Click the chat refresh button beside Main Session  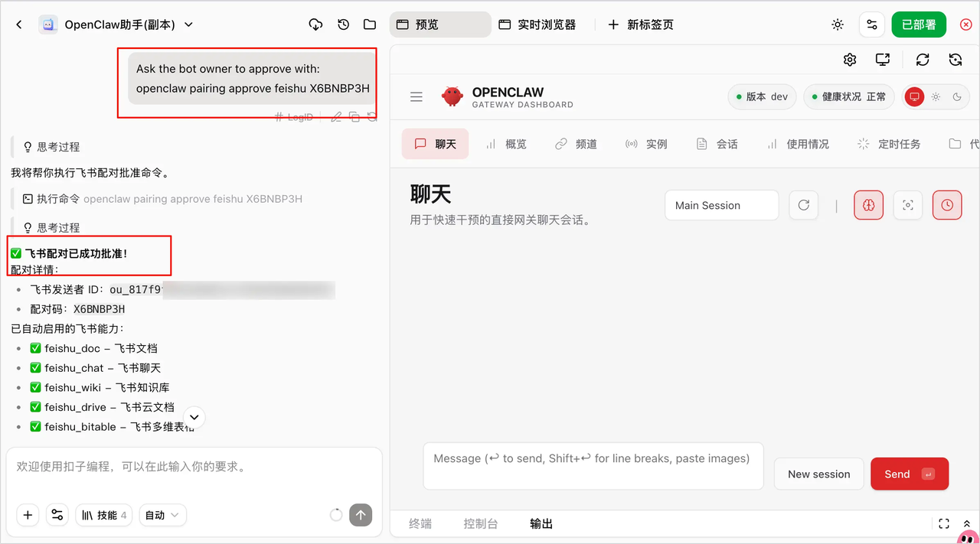804,205
